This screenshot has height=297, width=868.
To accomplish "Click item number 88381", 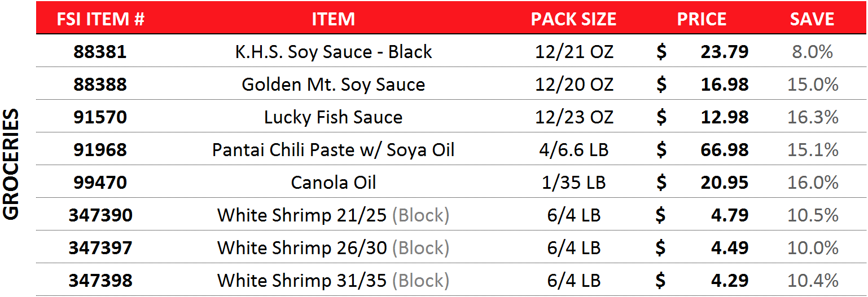I will 100,52.
